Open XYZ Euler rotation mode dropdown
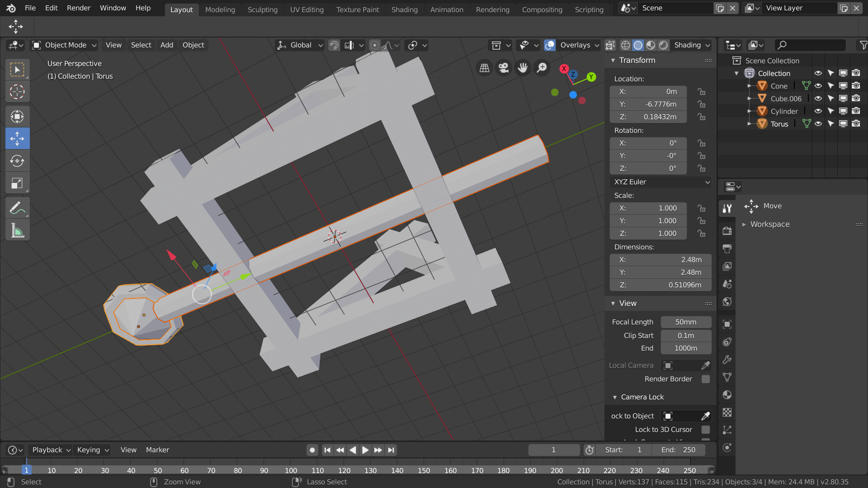 click(660, 182)
